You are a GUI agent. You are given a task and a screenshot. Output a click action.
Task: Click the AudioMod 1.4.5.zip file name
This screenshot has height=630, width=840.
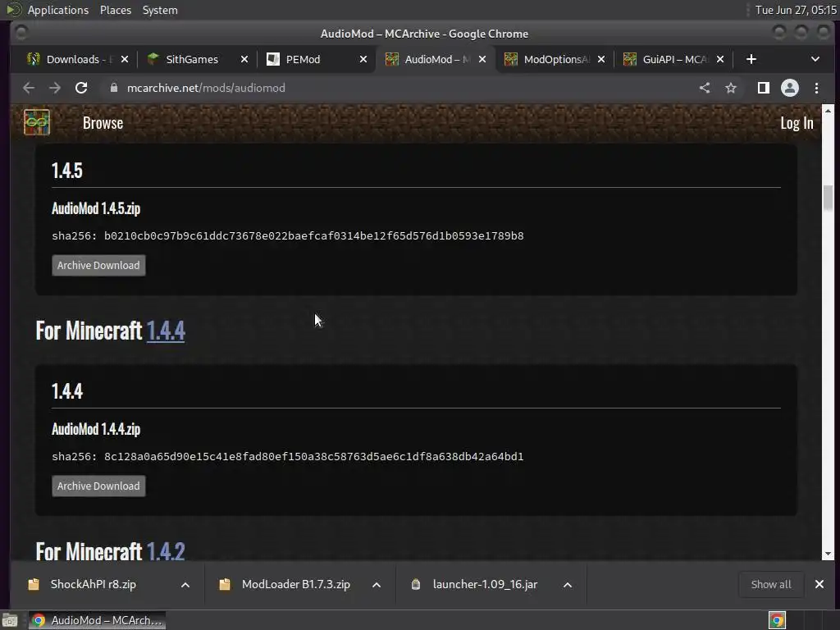pos(96,208)
